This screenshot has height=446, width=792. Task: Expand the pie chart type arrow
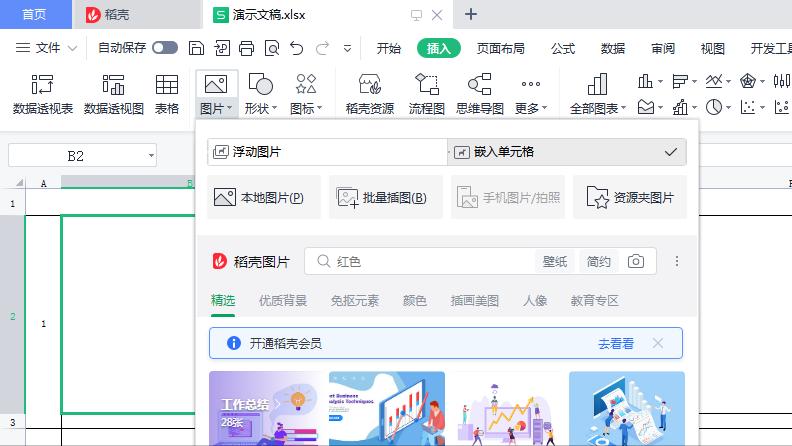point(728,108)
